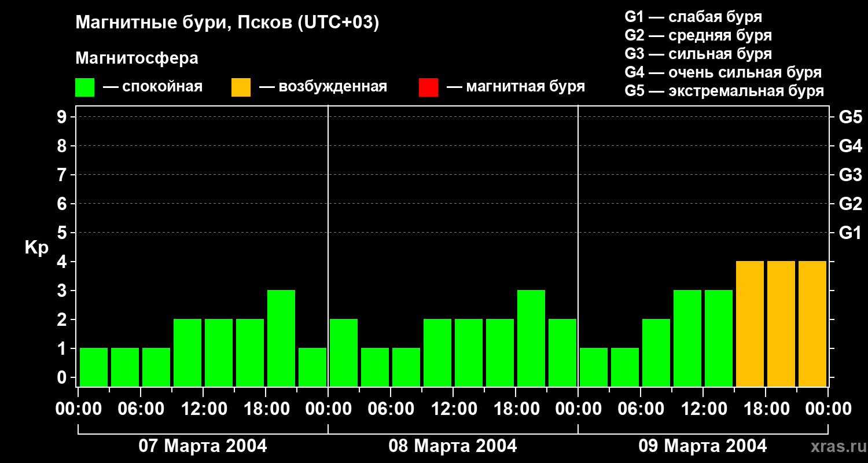The width and height of the screenshot is (868, 463).
Task: Select the Kp 2 bar at 12:00 on 07 Марта
Action: point(219,352)
